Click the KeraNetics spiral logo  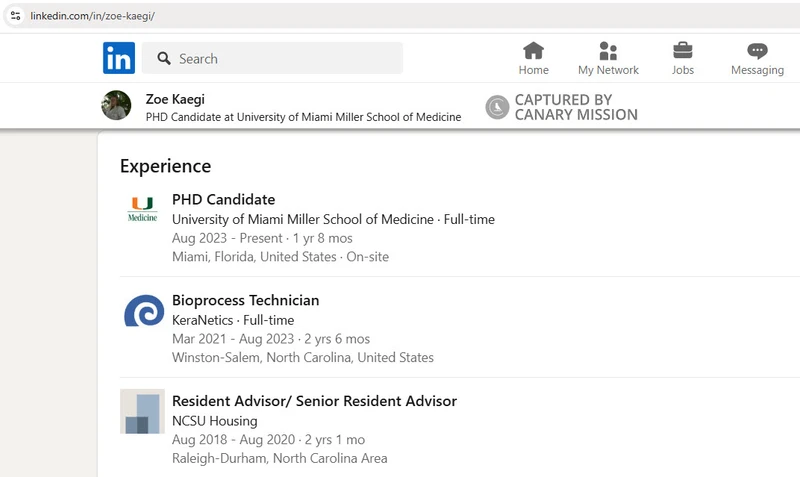click(144, 310)
